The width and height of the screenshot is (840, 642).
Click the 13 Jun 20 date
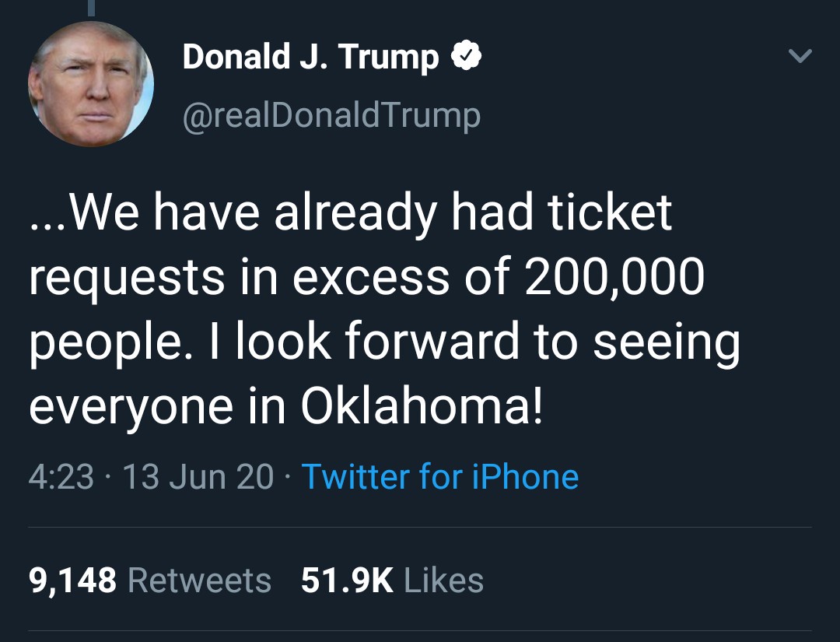(x=198, y=476)
